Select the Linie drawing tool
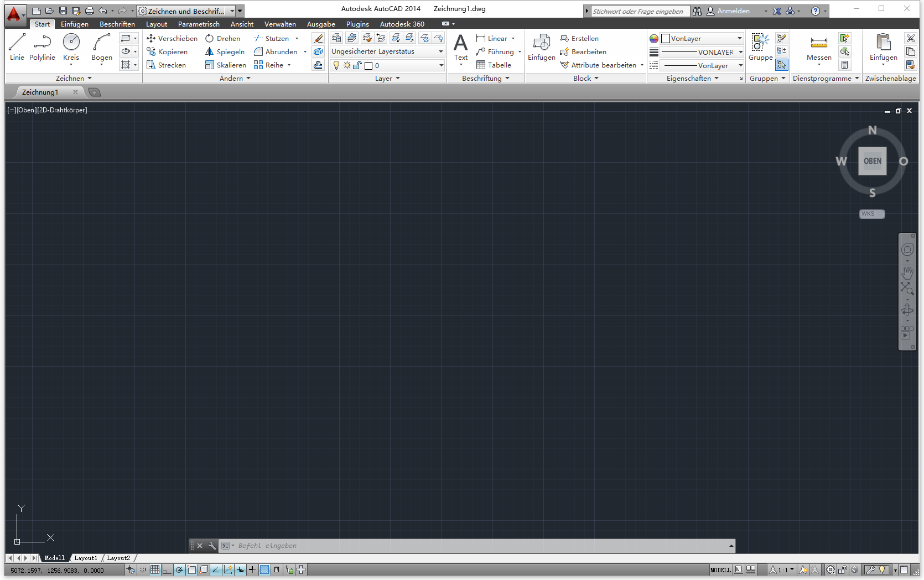The width and height of the screenshot is (924, 580). [17, 47]
